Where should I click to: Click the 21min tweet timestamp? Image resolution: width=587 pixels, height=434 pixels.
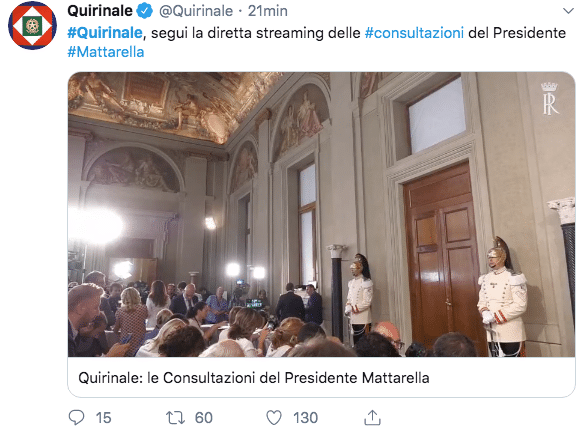[268, 11]
